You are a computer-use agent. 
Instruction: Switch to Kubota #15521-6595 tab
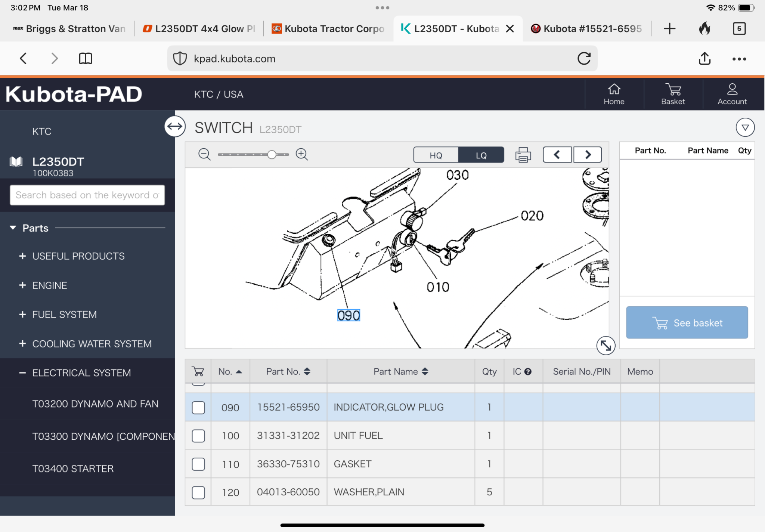tap(587, 29)
